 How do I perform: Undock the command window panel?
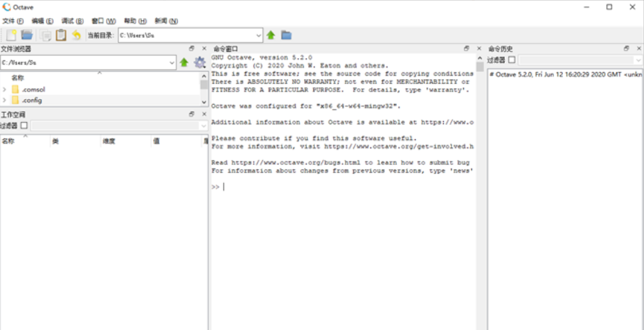pos(467,49)
